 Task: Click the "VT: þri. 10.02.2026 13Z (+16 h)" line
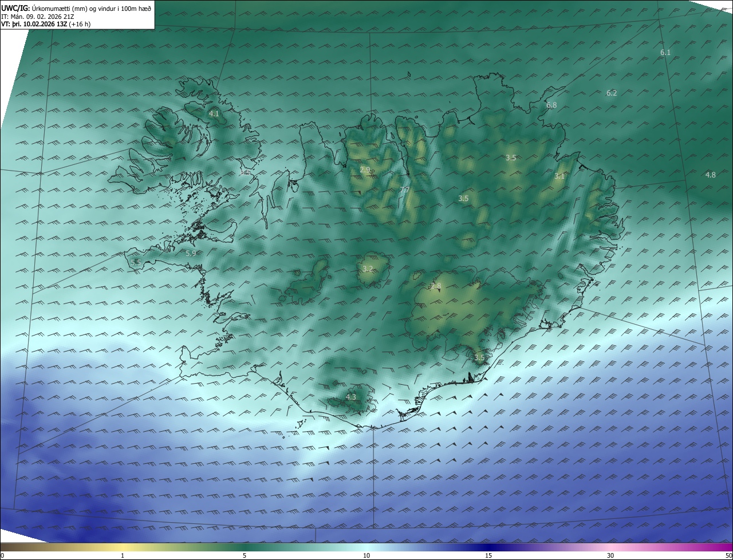(46, 24)
